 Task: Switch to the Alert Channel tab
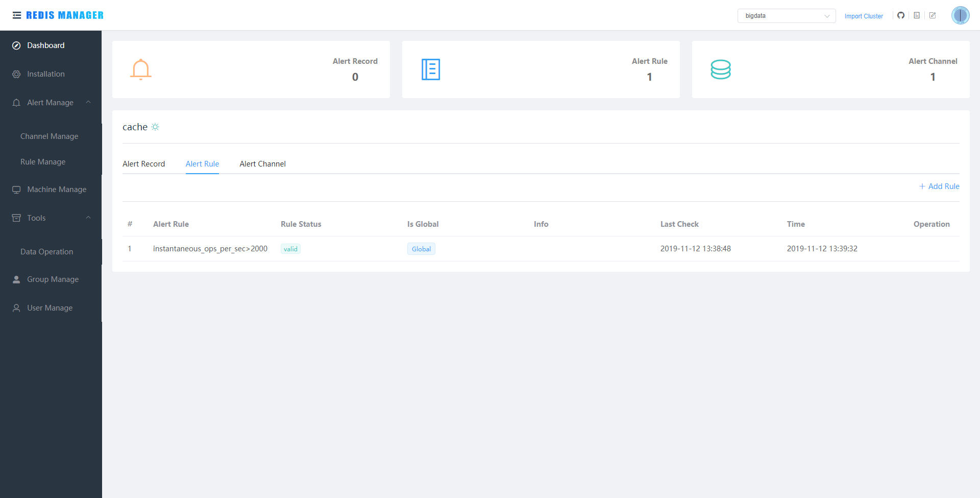[x=262, y=164]
